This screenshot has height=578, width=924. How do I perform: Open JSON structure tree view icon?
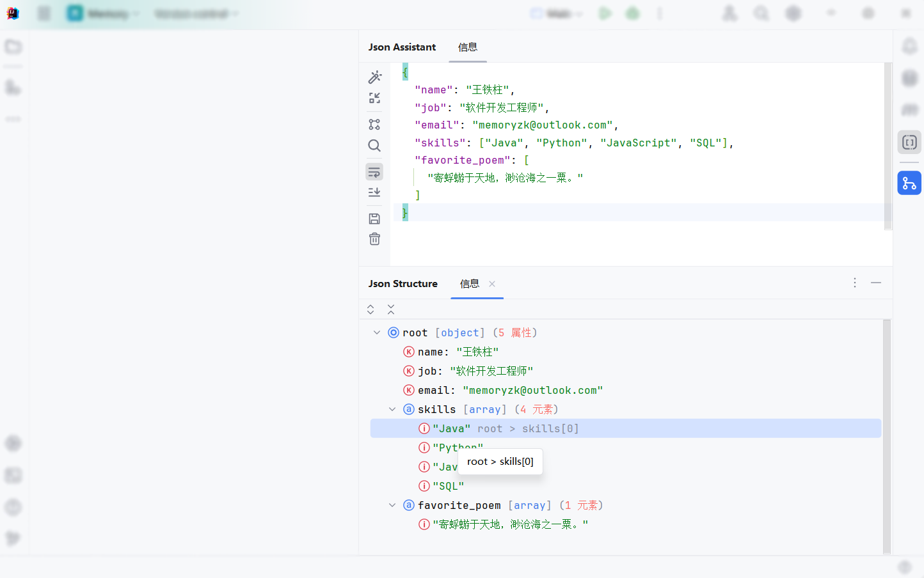[375, 124]
